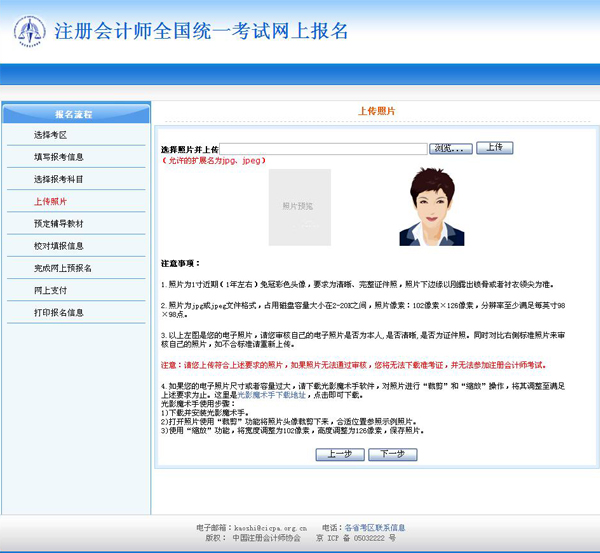This screenshot has height=553, width=600.
Task: Click the photo file path input field
Action: (x=323, y=149)
